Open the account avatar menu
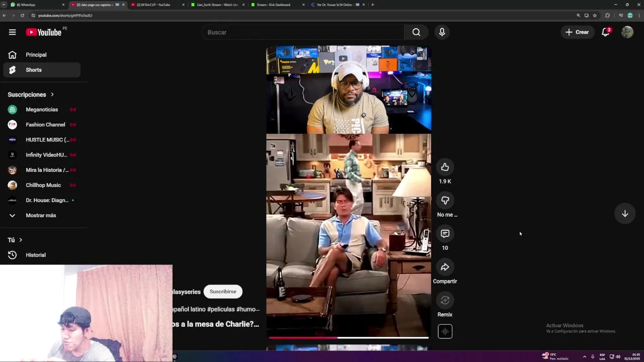 coord(627,32)
